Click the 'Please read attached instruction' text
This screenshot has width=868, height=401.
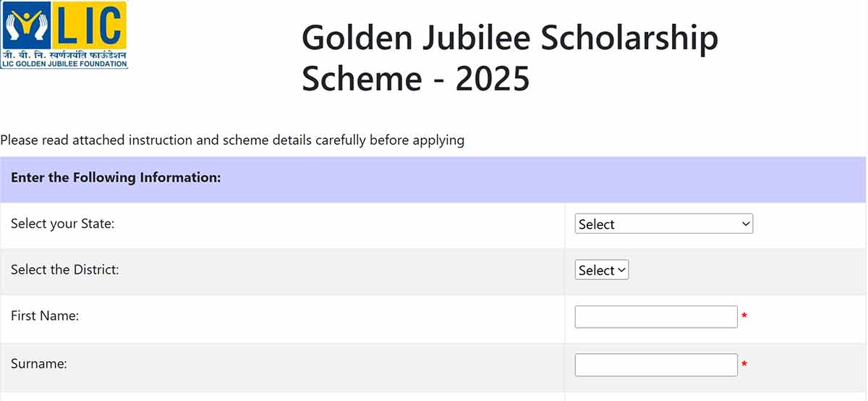232,140
